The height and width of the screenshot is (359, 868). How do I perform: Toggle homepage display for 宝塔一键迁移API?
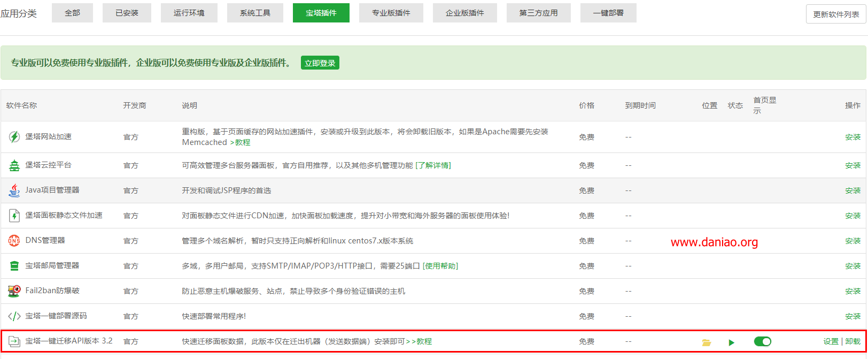[763, 341]
